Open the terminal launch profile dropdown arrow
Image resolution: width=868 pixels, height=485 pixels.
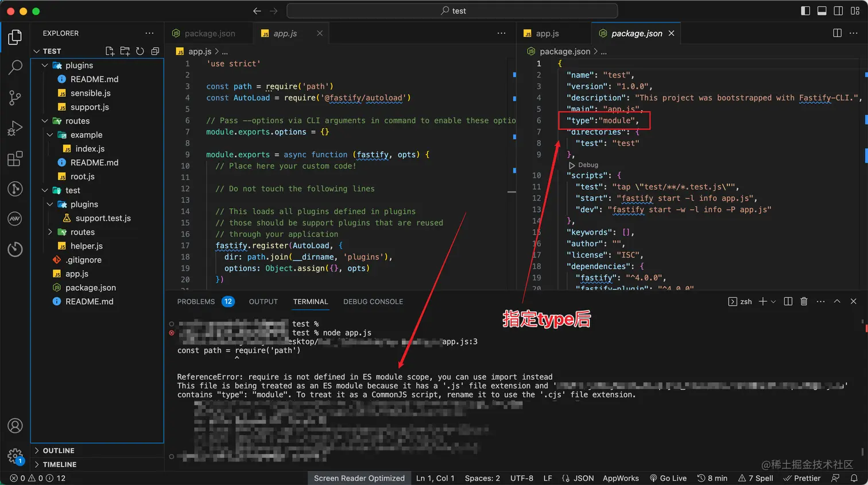[x=773, y=301]
